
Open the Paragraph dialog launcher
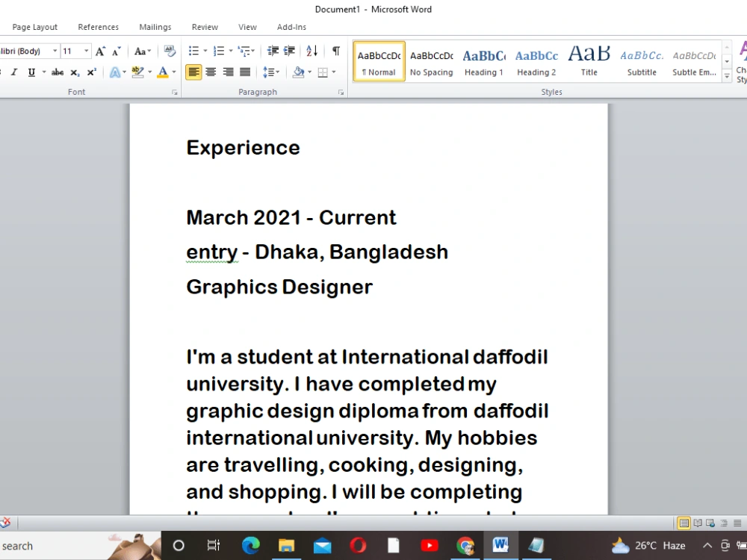click(x=341, y=93)
